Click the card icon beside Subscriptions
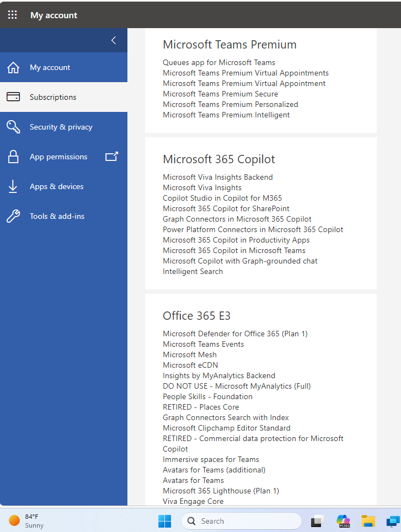 coord(13,97)
